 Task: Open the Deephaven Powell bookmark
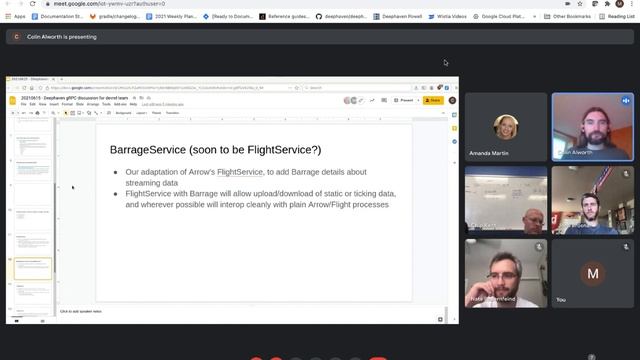pyautogui.click(x=398, y=16)
